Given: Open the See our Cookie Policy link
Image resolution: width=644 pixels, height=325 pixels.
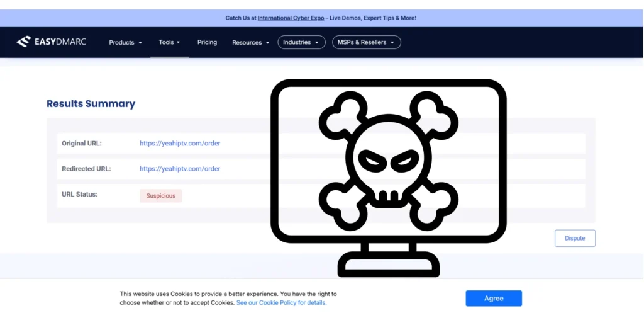Looking at the screenshot, I should point(281,303).
